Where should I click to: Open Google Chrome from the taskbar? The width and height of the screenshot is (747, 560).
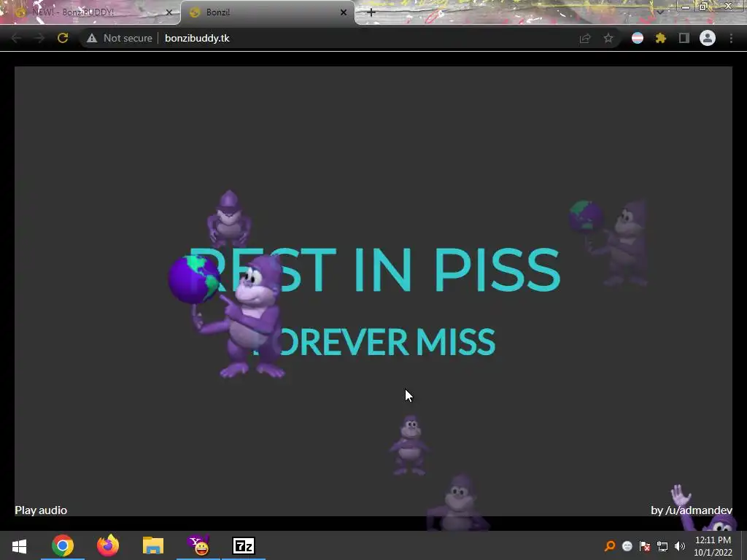click(63, 545)
